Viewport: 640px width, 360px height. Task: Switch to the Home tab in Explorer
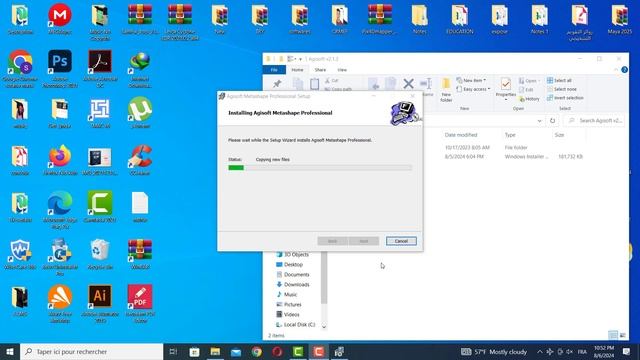pos(298,70)
